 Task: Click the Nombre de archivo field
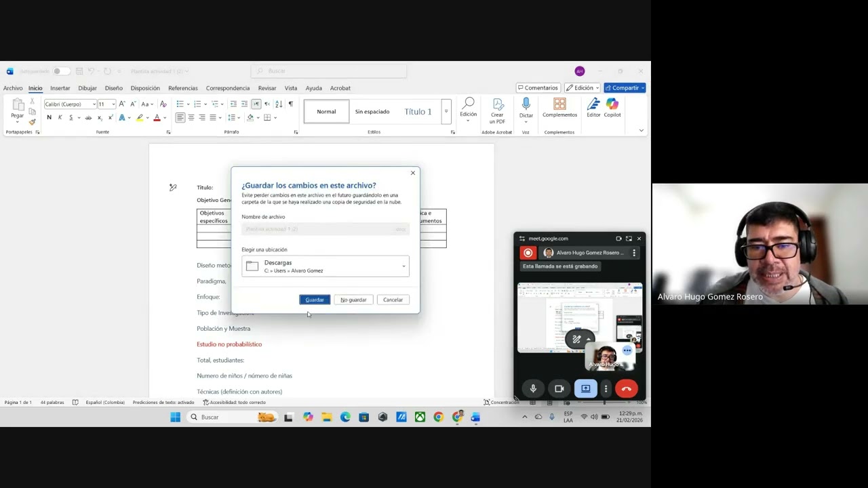click(325, 229)
